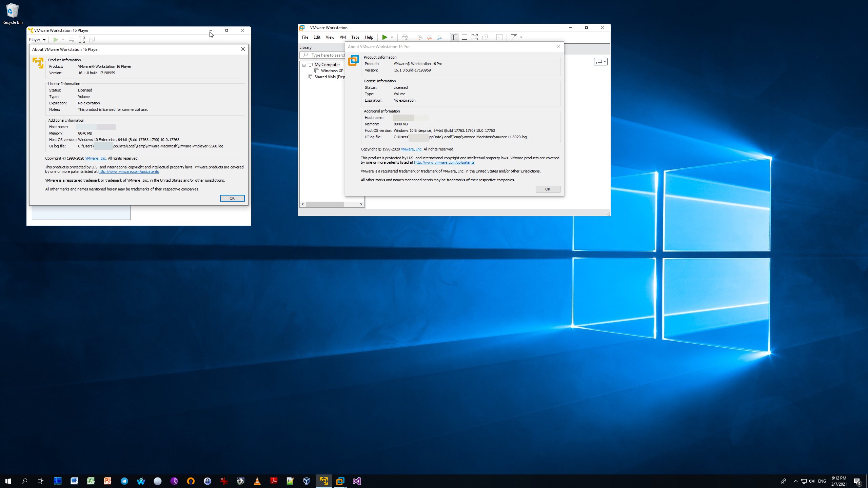Click take snapshot icon in Workstation toolbar
Screen dimensions: 868x488
tap(419, 37)
